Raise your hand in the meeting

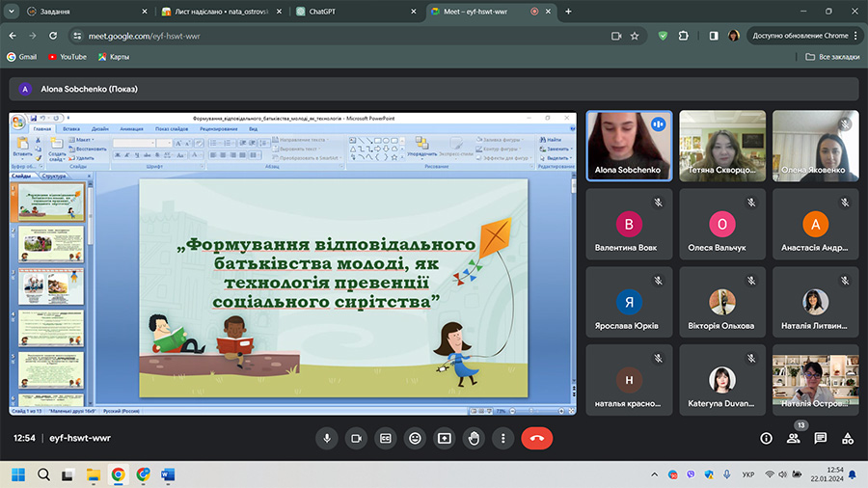474,438
